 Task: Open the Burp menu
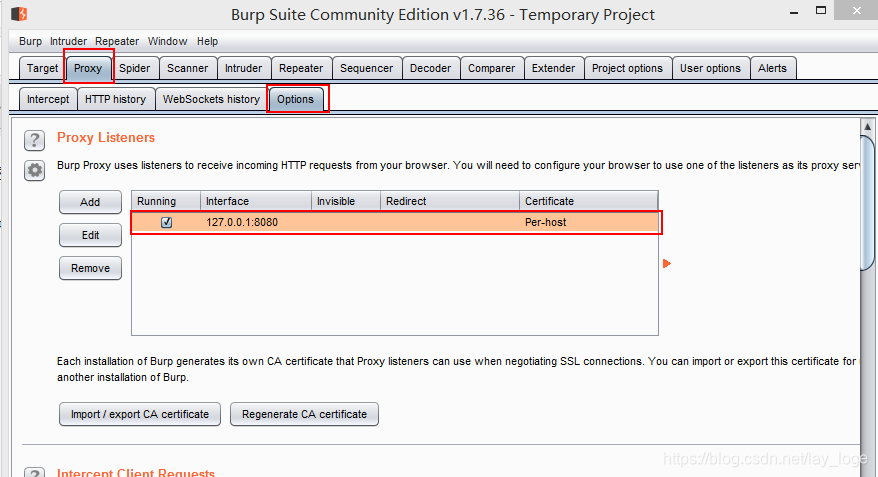(x=30, y=41)
